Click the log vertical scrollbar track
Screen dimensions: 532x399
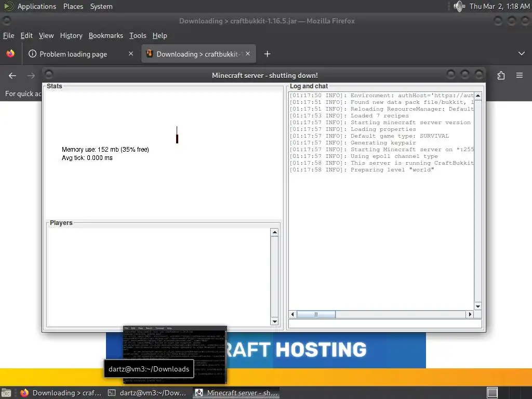click(478, 200)
